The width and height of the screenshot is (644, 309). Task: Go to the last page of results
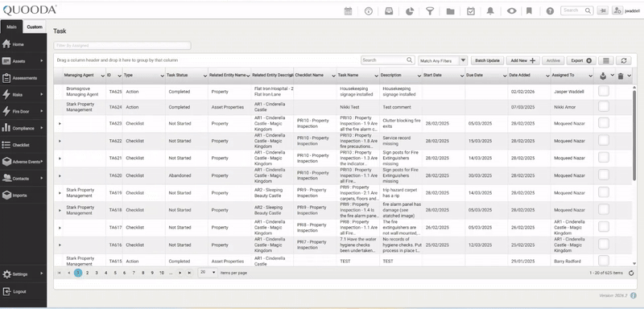click(x=189, y=273)
